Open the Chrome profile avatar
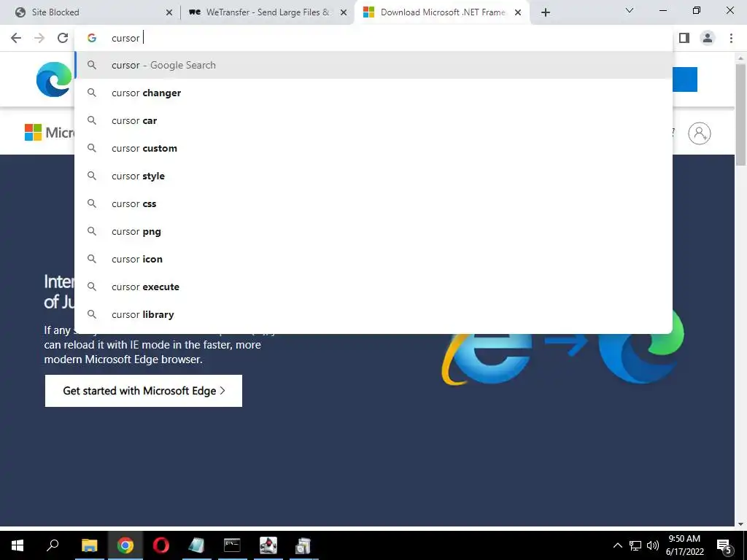 coord(708,38)
